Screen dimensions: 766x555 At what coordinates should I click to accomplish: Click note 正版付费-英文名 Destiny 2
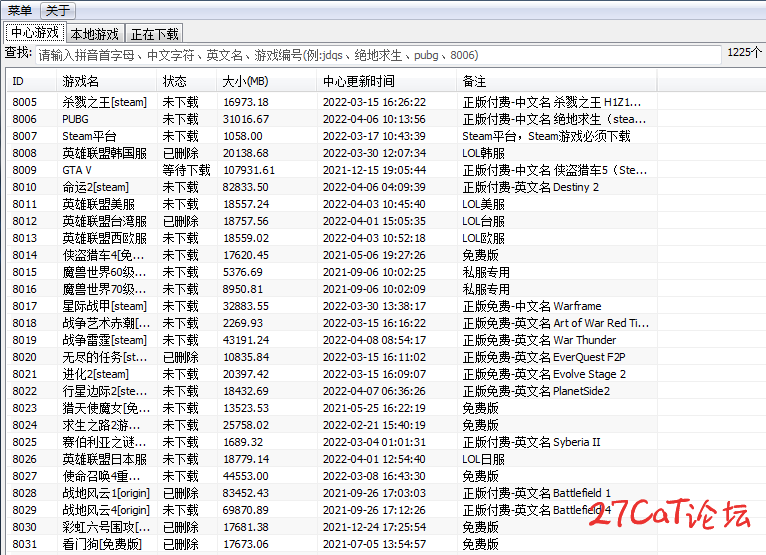click(x=531, y=187)
